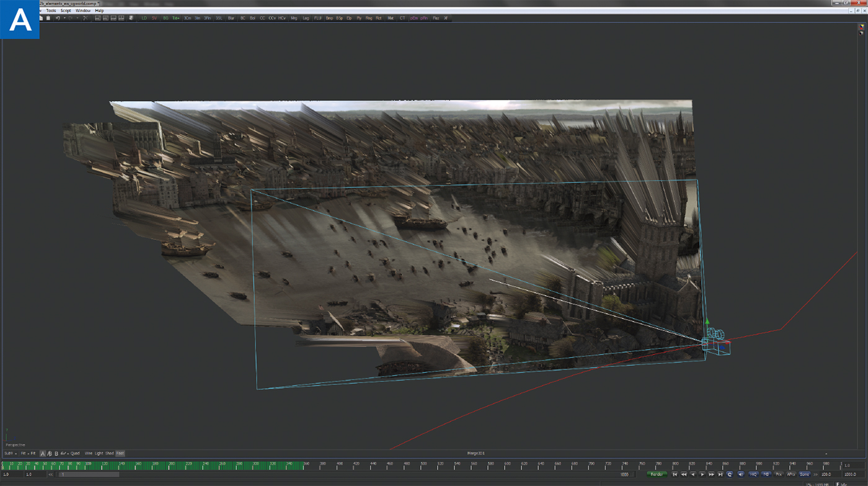The height and width of the screenshot is (486, 868).
Task: Add a 3SL spotlight tool
Action: pyautogui.click(x=219, y=18)
